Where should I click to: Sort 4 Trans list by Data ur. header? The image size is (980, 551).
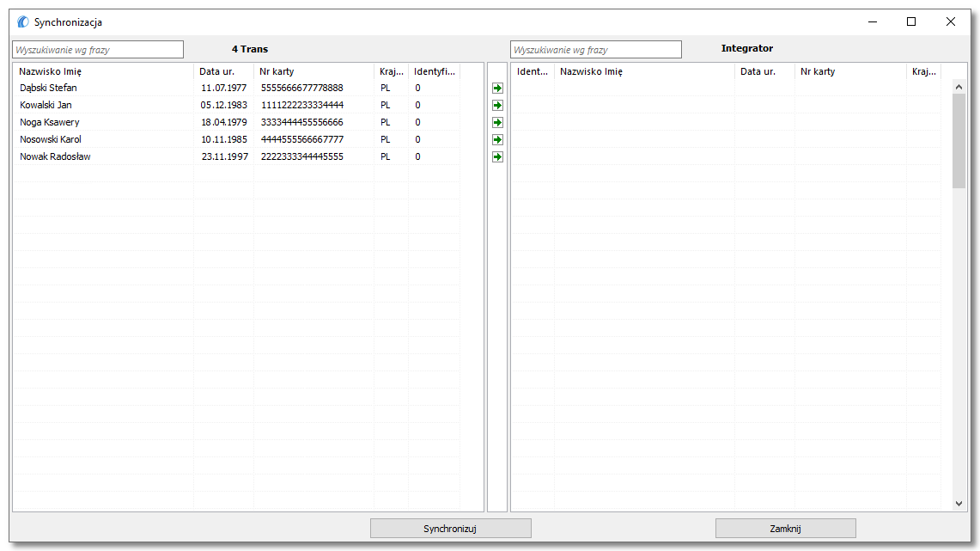224,71
